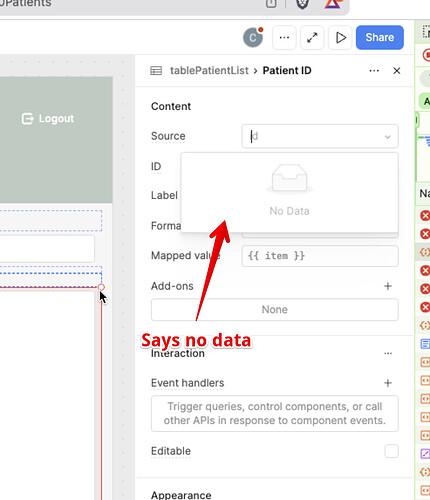Add a new add-on with plus
Viewport: 430px width, 500px height.
pos(388,286)
